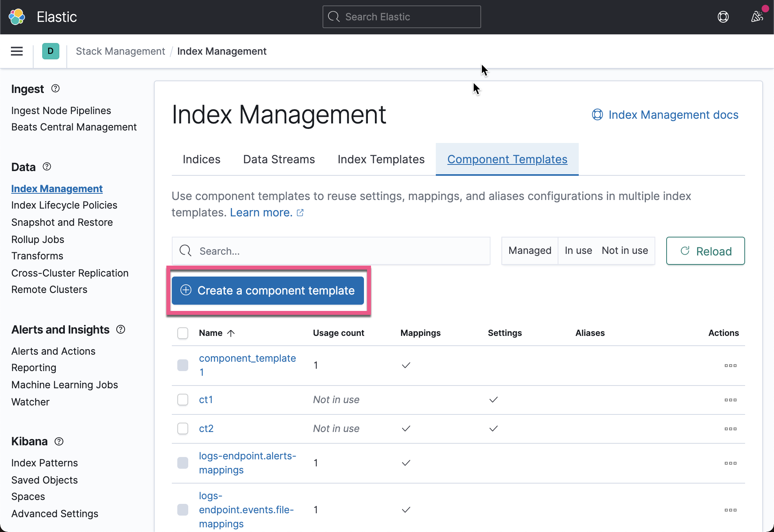Click the component templates search field
Image resolution: width=774 pixels, height=532 pixels.
coord(331,251)
